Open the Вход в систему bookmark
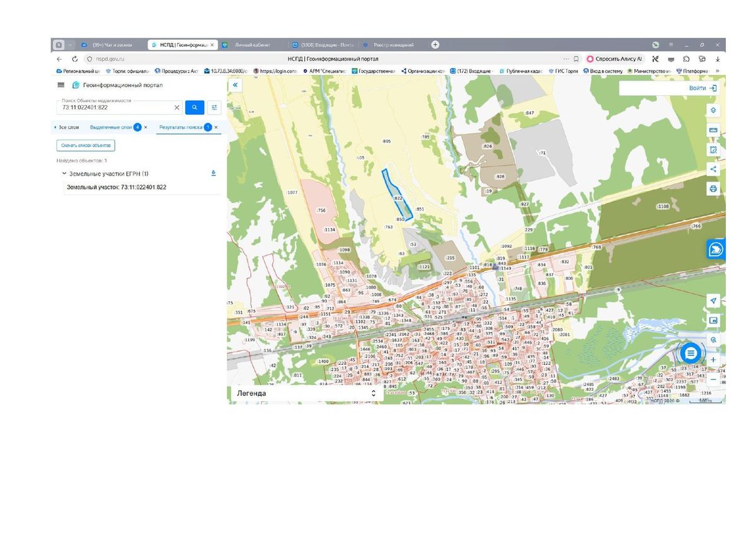 point(604,71)
